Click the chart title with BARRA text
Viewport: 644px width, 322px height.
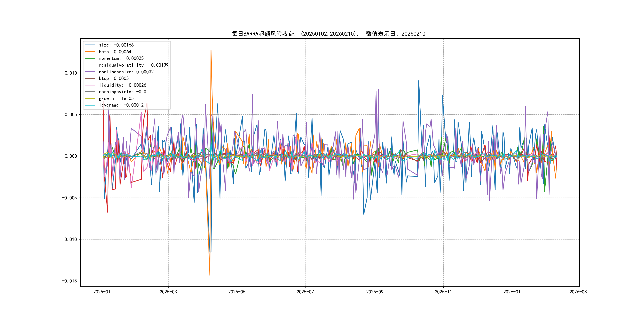click(x=328, y=34)
